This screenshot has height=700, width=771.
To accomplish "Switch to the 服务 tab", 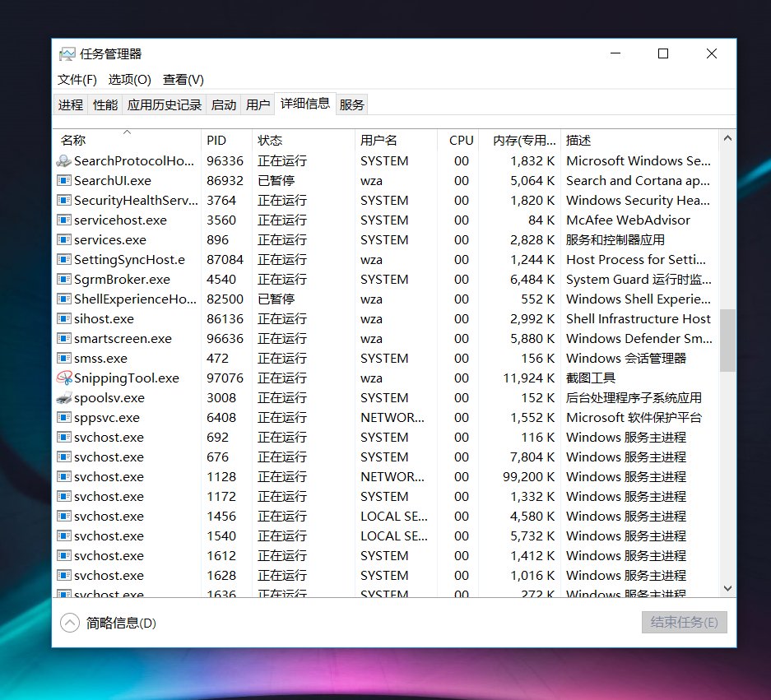I will (351, 104).
